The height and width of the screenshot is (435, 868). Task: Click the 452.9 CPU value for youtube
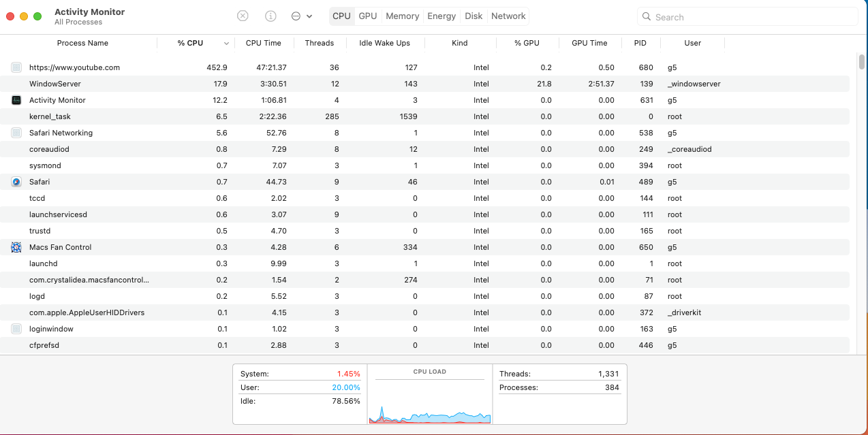217,67
